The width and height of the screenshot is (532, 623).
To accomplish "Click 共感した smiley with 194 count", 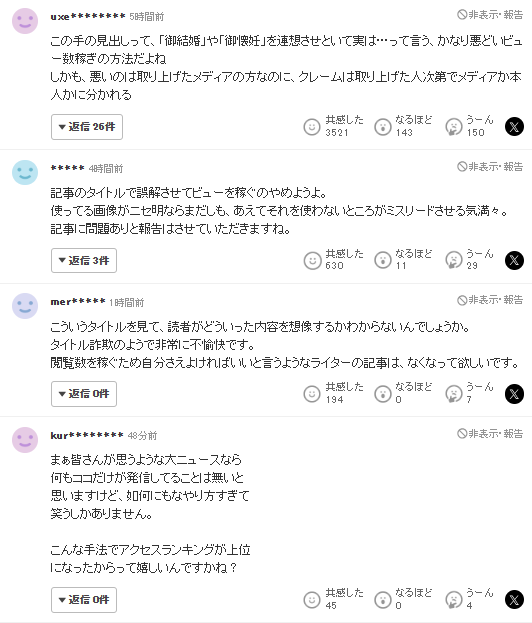I will [x=312, y=394].
